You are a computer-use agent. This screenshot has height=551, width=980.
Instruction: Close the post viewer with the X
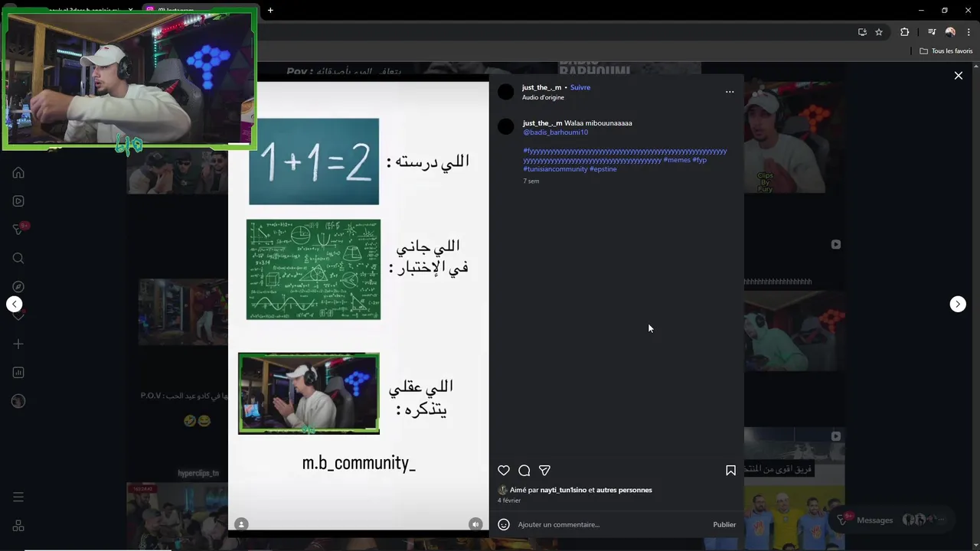point(959,76)
